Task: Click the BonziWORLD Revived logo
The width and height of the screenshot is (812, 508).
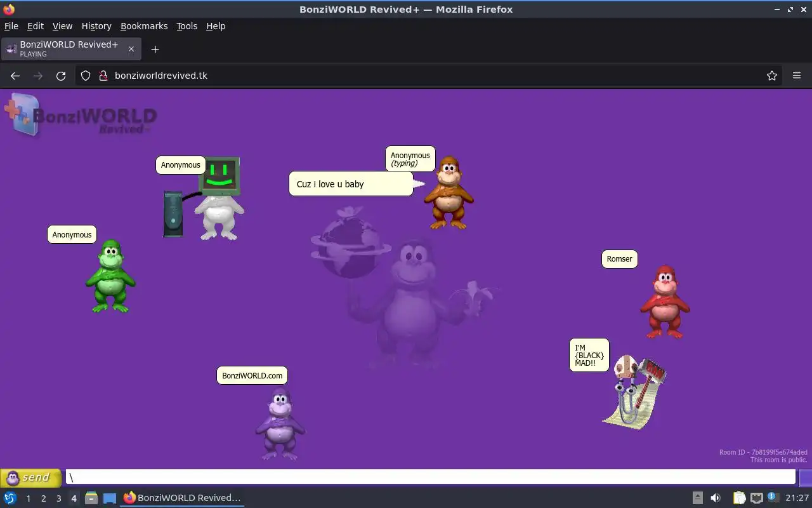Action: coord(81,116)
